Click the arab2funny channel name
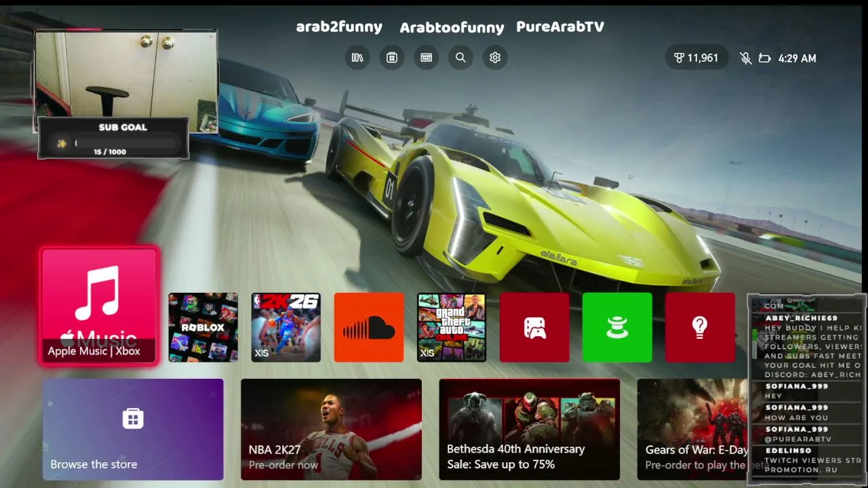The image size is (868, 488). point(339,27)
